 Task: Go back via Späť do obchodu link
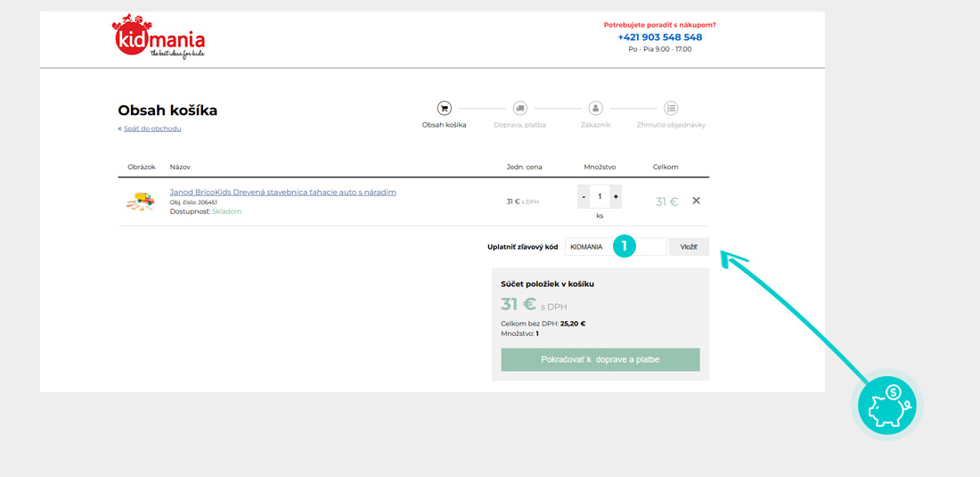[151, 128]
